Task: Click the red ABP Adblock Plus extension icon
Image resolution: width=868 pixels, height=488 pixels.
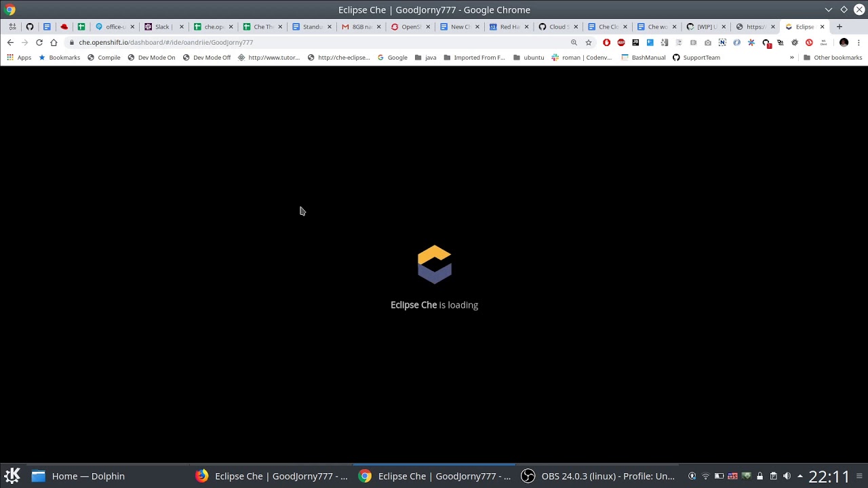Action: point(621,42)
